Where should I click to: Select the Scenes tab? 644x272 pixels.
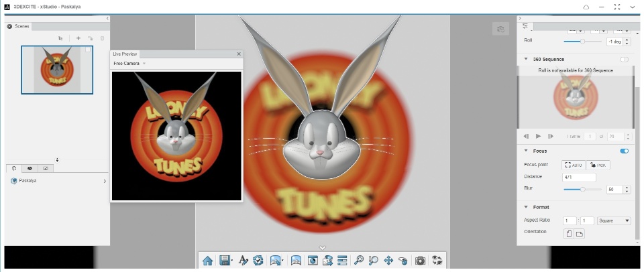coord(19,26)
